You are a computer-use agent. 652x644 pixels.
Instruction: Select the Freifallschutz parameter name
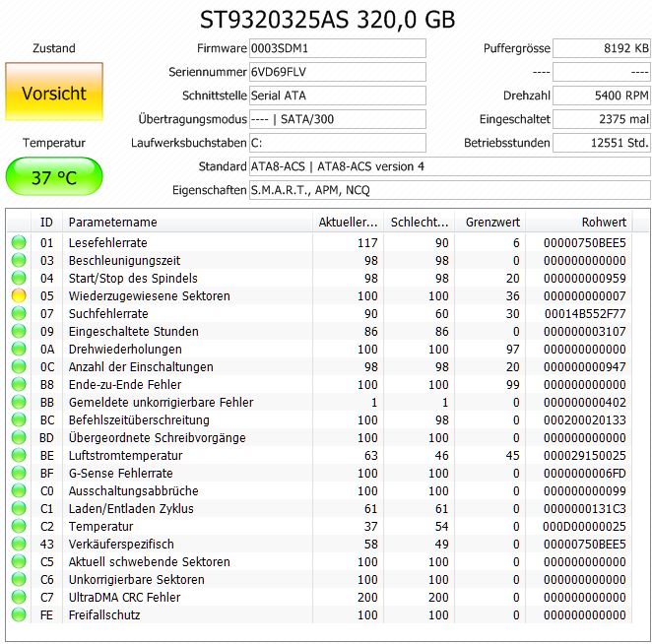tap(104, 614)
